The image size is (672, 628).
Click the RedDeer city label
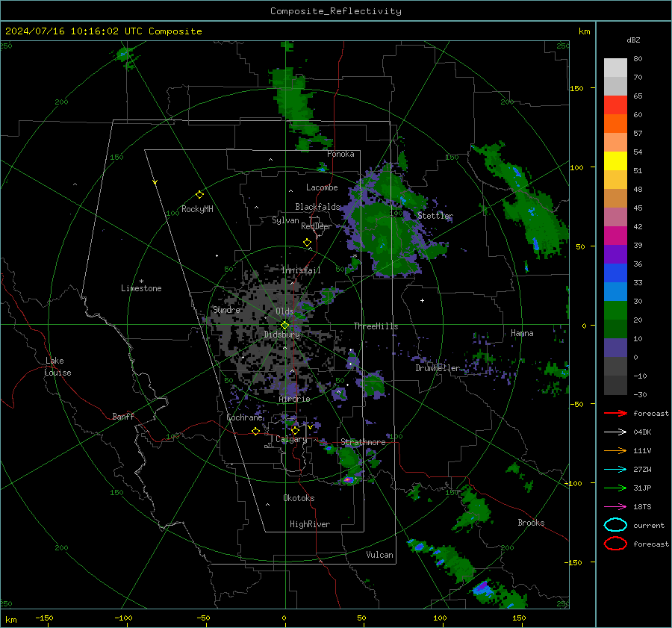click(x=317, y=226)
